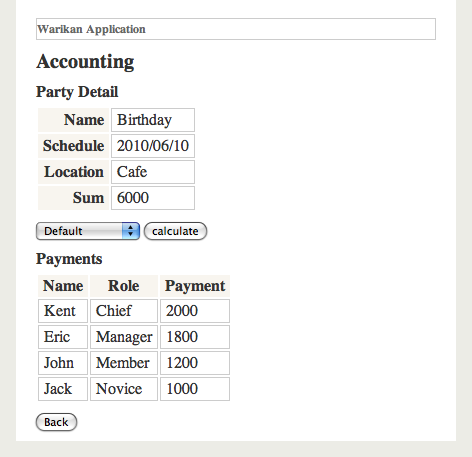Click the Location value Cafe
This screenshot has height=457, width=472.
coord(153,172)
